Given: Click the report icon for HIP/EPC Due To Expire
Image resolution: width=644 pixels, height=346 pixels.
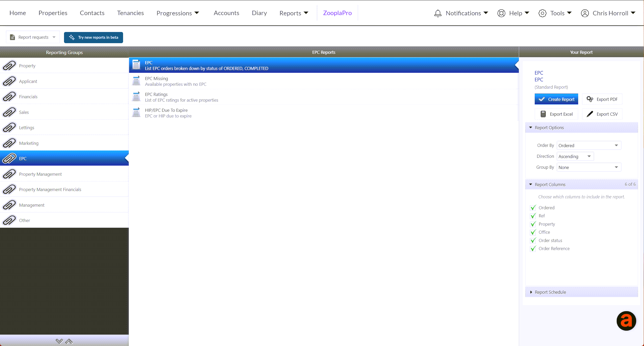Looking at the screenshot, I should point(136,113).
